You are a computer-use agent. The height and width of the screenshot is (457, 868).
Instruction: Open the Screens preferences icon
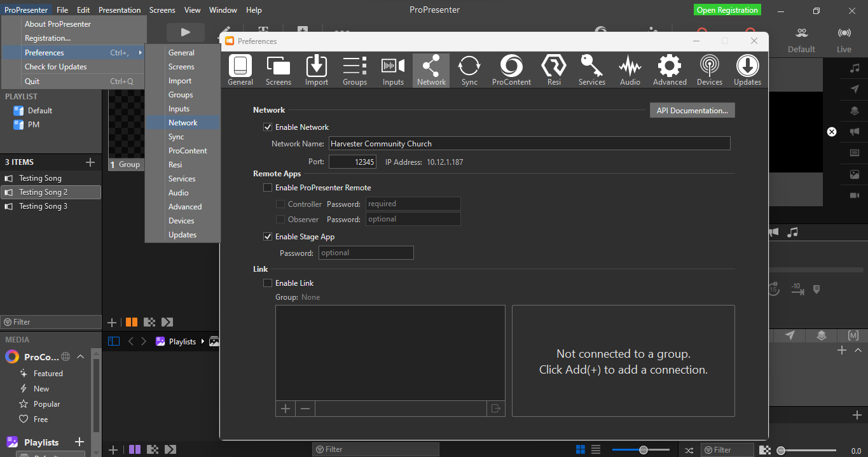[x=279, y=70]
